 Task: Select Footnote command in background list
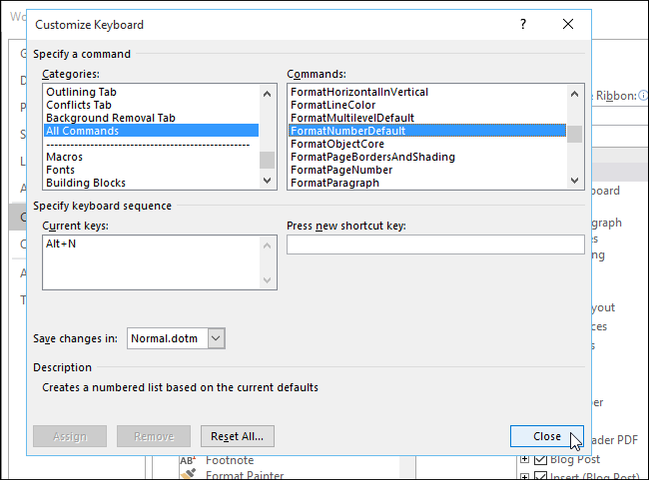coord(230,460)
